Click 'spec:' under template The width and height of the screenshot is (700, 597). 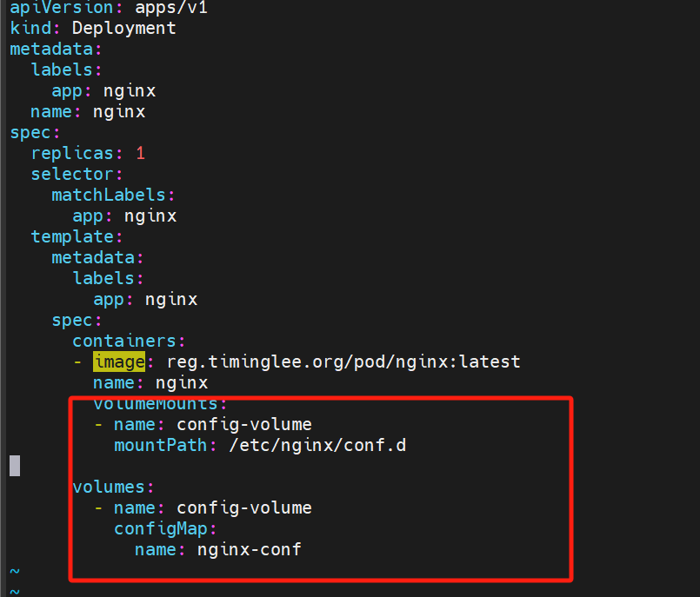tap(77, 321)
